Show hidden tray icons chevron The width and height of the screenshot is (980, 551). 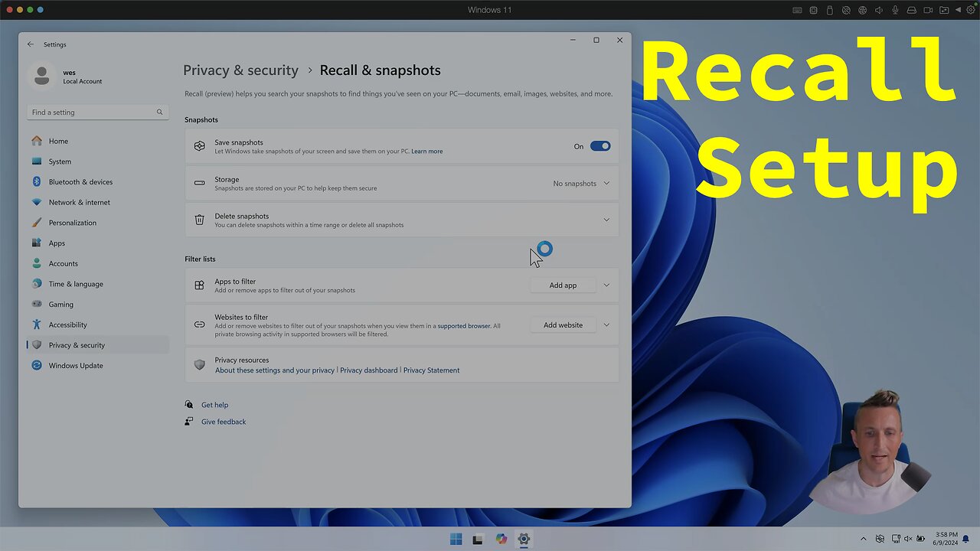pos(864,539)
